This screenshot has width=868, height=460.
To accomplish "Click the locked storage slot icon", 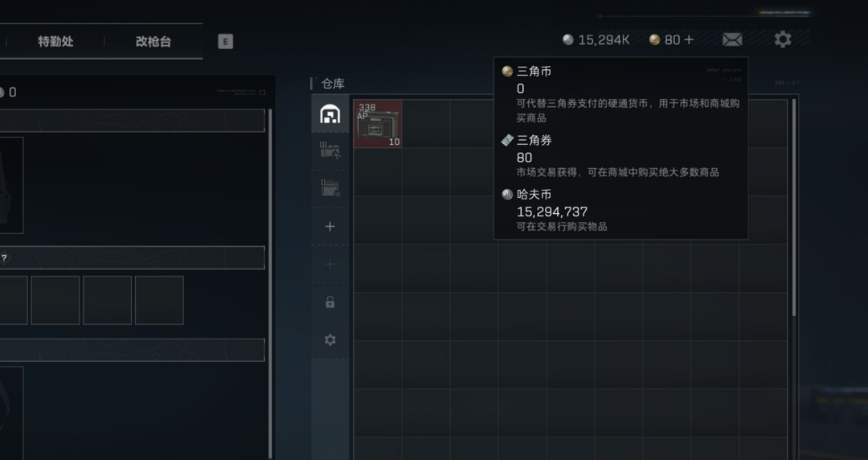I will [x=330, y=302].
